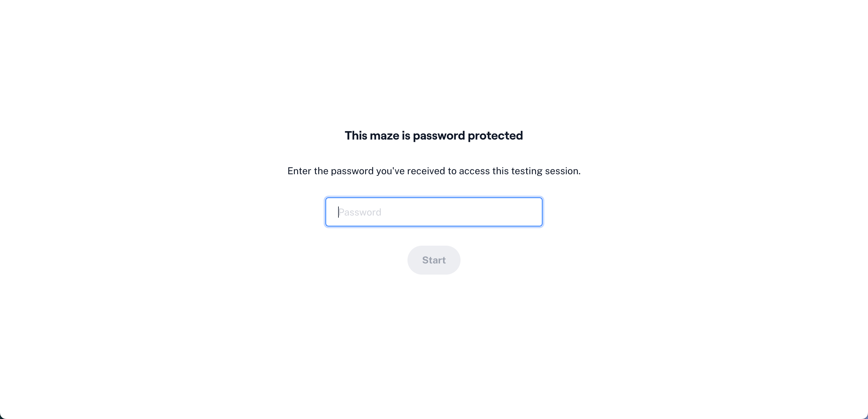
Task: Click the word 'protected' in the heading
Action: (495, 136)
